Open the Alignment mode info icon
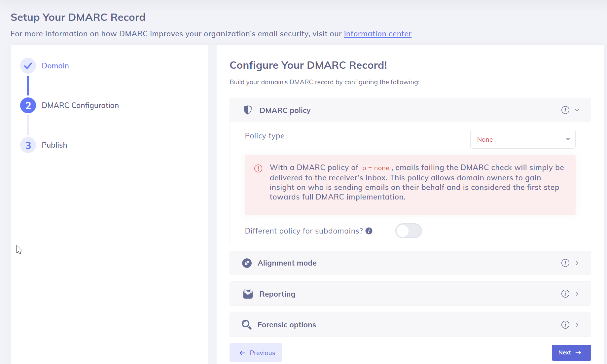Viewport: 607px width, 364px height. 565,263
